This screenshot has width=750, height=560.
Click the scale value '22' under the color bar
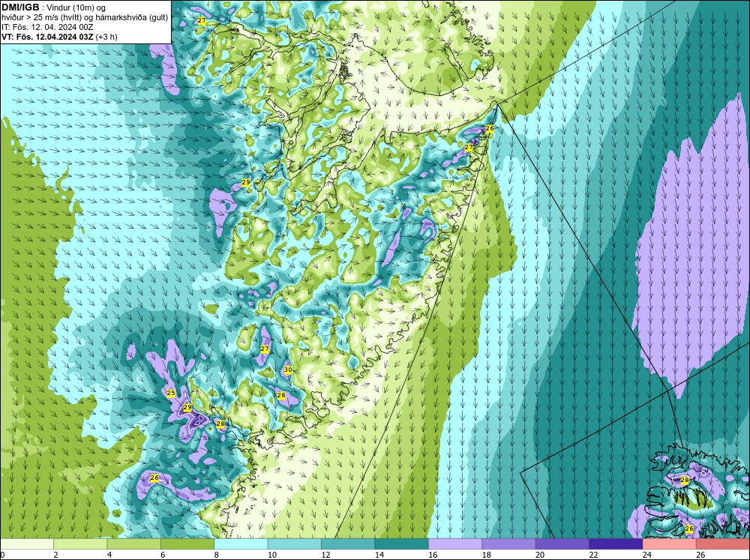point(593,555)
